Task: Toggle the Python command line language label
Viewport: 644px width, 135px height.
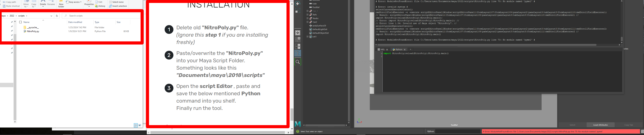Action: pyautogui.click(x=431, y=132)
